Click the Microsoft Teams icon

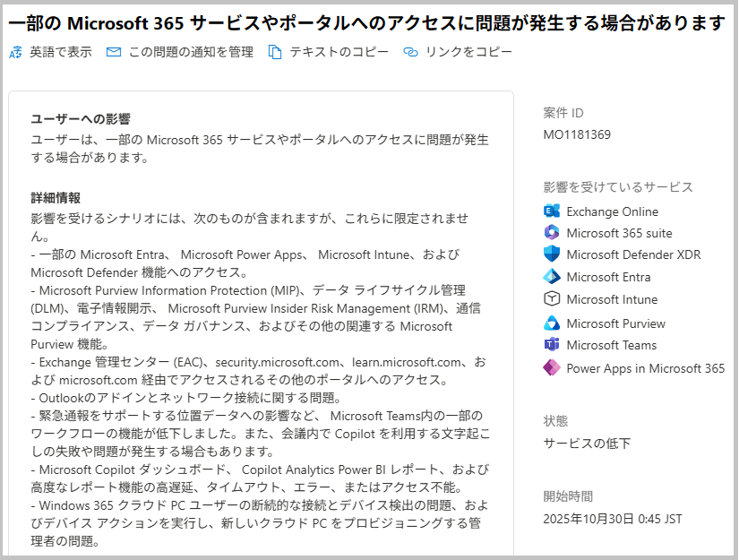[552, 345]
